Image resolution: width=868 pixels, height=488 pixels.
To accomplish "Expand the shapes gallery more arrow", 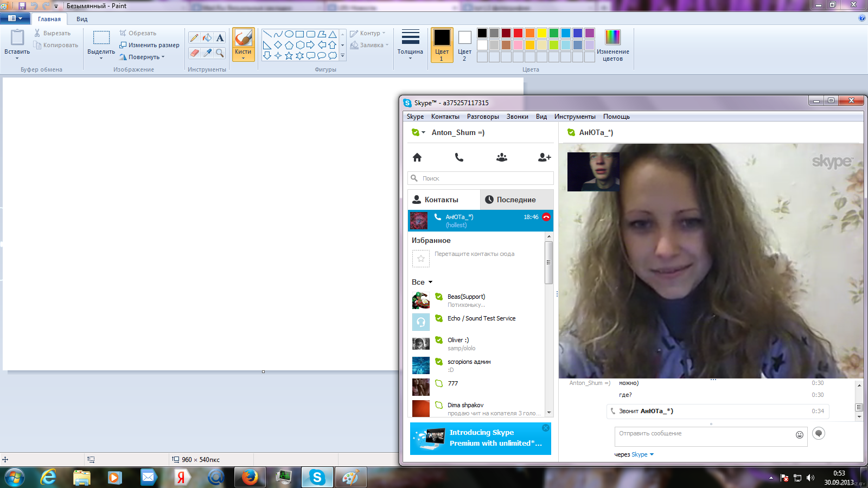I will 342,55.
